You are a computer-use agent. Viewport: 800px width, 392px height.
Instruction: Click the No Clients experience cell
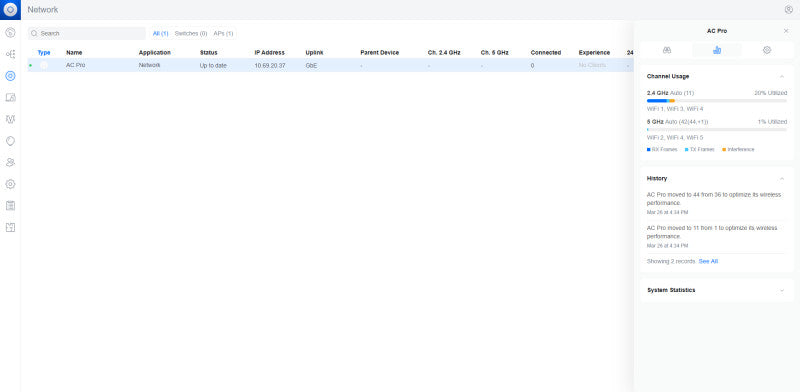592,65
